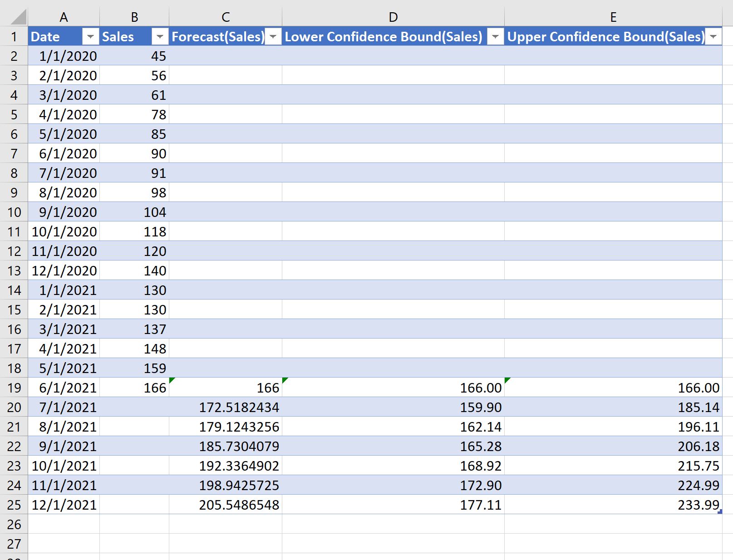Image resolution: width=733 pixels, height=560 pixels.
Task: Select the cell with sales value 118
Action: pos(134,232)
